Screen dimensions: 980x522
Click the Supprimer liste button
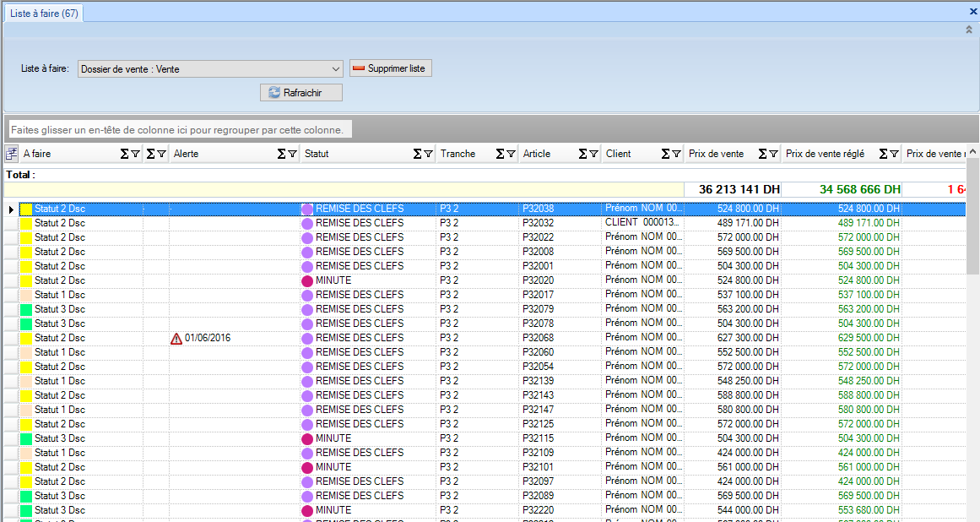click(x=390, y=68)
